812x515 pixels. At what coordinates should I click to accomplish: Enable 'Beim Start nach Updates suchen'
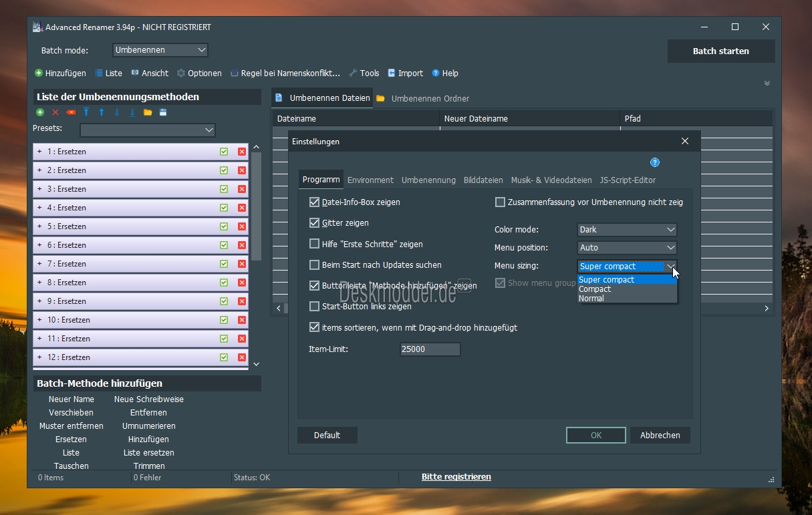314,265
